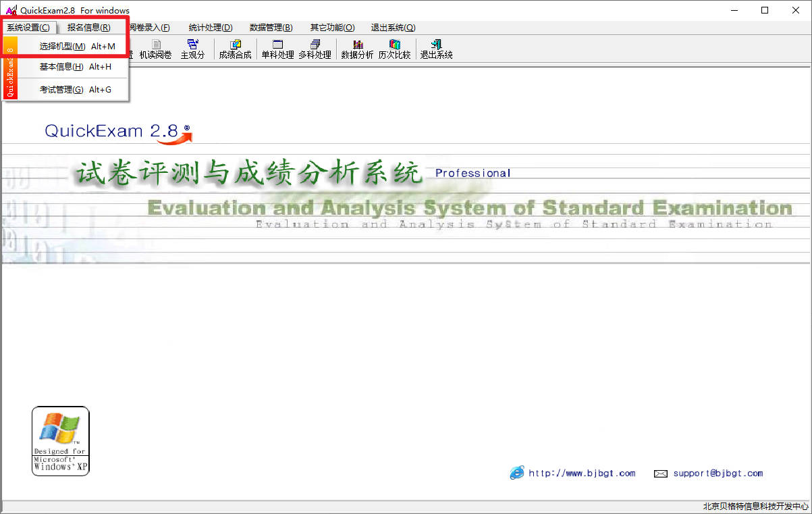Open the 退出系统(Q) menu

393,28
